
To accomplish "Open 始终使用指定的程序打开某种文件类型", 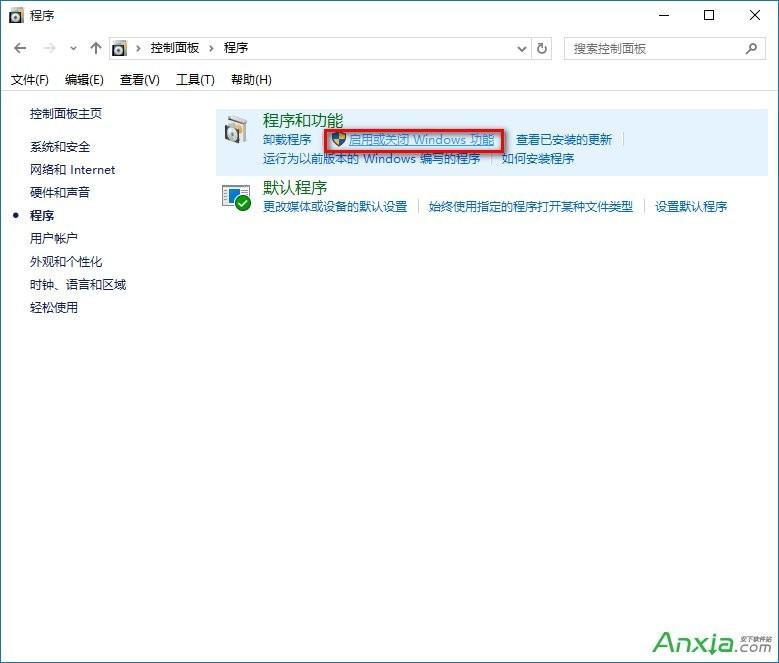I will 531,207.
